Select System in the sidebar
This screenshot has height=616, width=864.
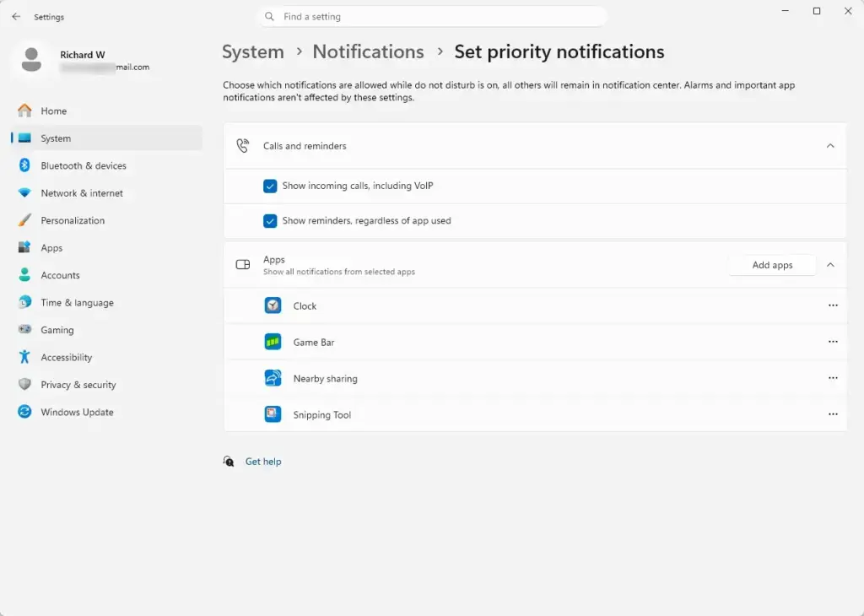(x=106, y=138)
